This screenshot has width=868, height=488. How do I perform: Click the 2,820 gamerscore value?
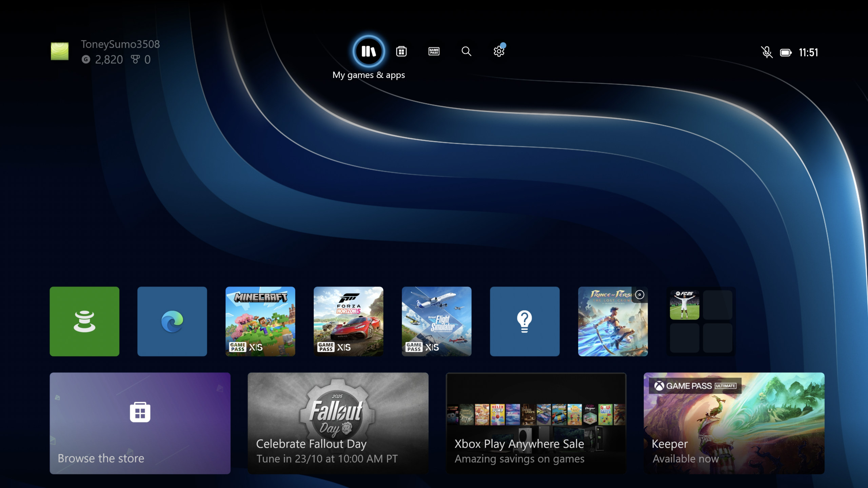coord(109,60)
